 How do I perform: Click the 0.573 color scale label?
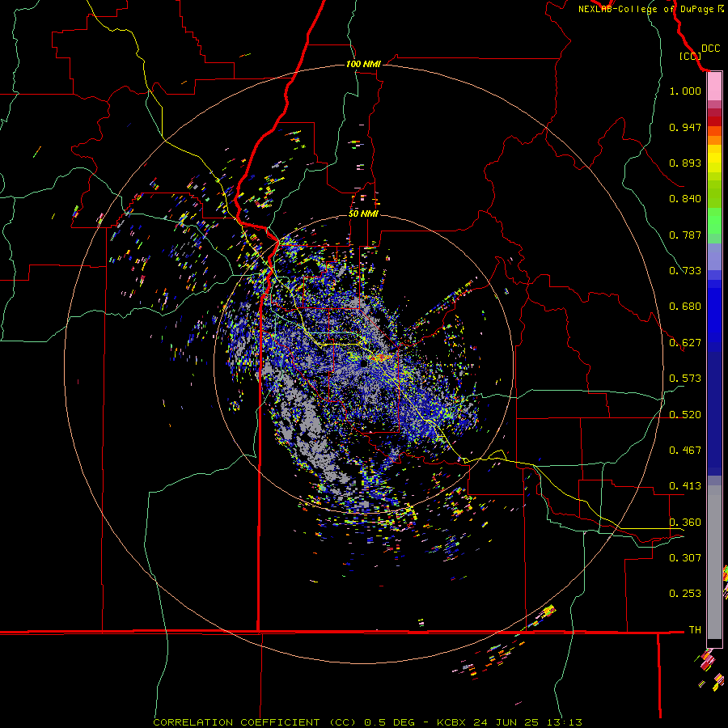[685, 379]
